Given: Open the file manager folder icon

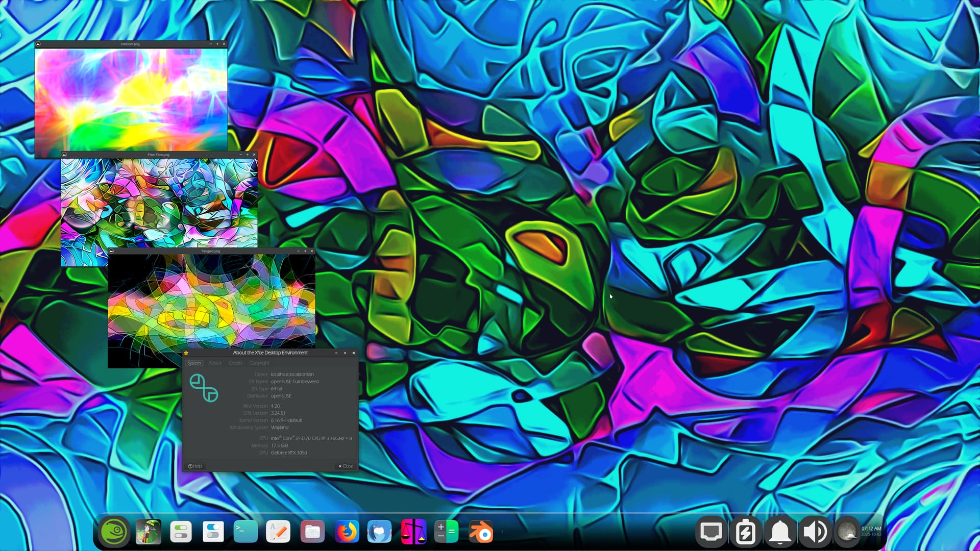Looking at the screenshot, I should point(312,532).
